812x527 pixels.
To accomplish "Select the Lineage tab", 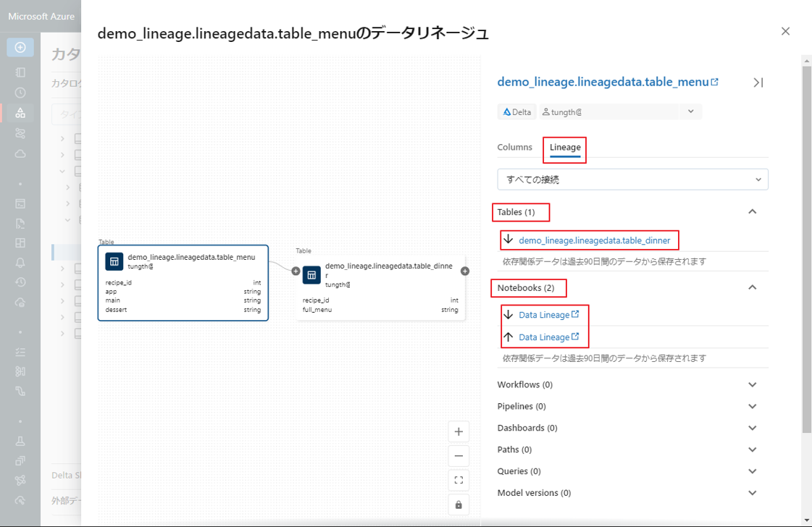I will point(565,148).
